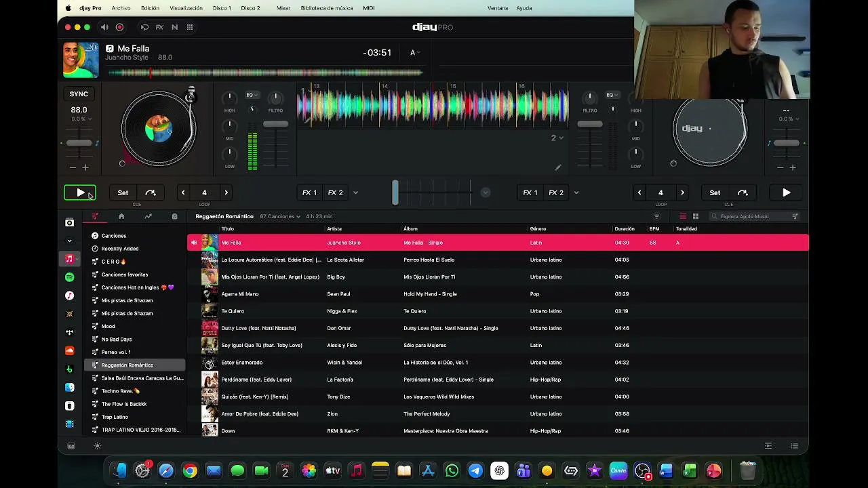868x488 pixels.
Task: Click the waveform edit pencil icon
Action: (558, 167)
